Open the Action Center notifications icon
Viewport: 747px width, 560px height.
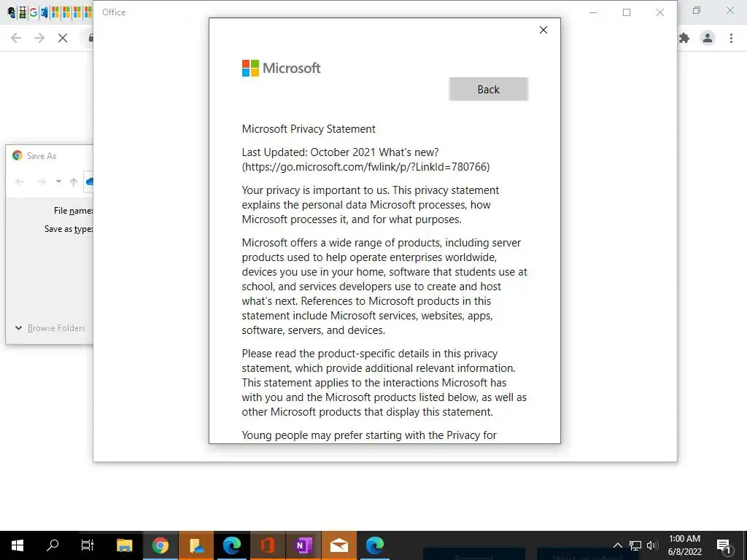(724, 545)
